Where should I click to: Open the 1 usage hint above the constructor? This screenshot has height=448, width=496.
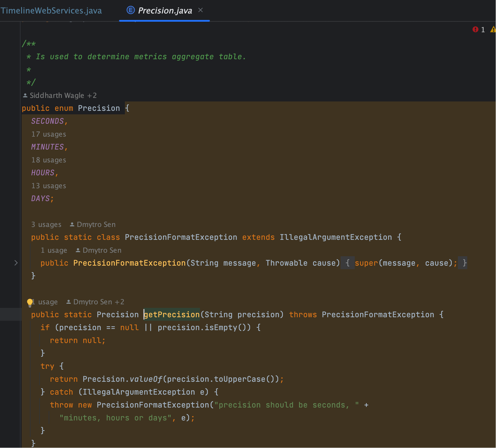click(x=54, y=250)
